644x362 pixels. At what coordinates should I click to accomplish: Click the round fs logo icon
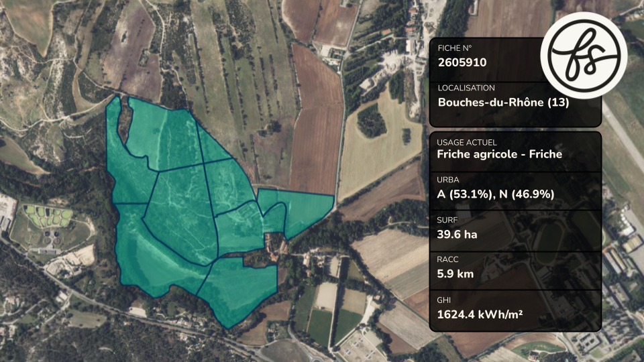(x=584, y=55)
